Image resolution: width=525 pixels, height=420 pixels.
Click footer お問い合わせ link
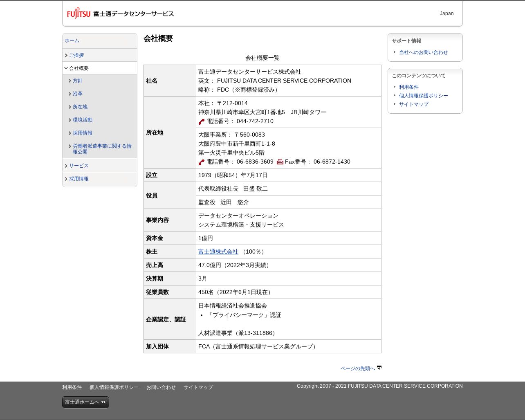click(161, 387)
